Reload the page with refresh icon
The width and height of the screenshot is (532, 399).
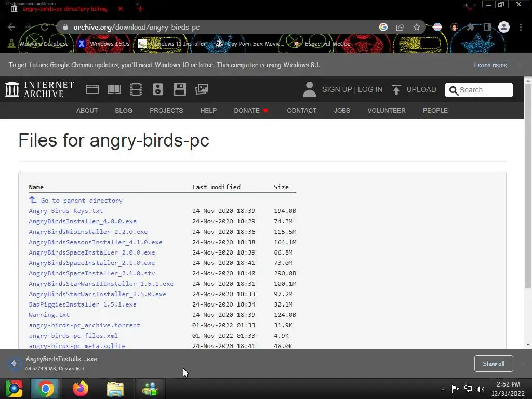coord(45,27)
